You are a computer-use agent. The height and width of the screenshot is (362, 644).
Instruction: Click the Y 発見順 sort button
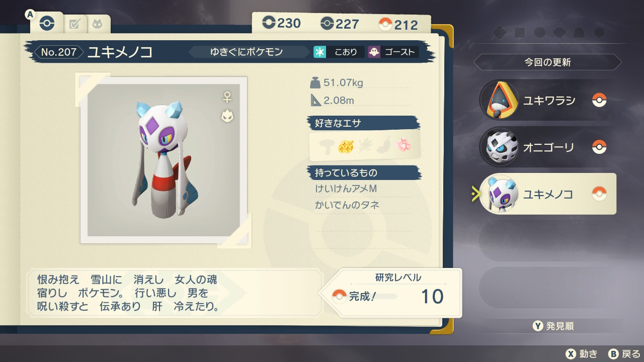[x=553, y=326]
